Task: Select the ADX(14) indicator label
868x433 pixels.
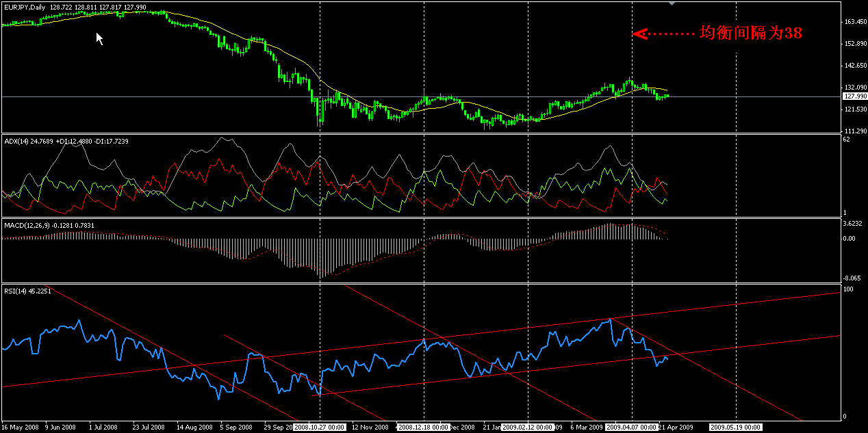Action: pos(15,141)
